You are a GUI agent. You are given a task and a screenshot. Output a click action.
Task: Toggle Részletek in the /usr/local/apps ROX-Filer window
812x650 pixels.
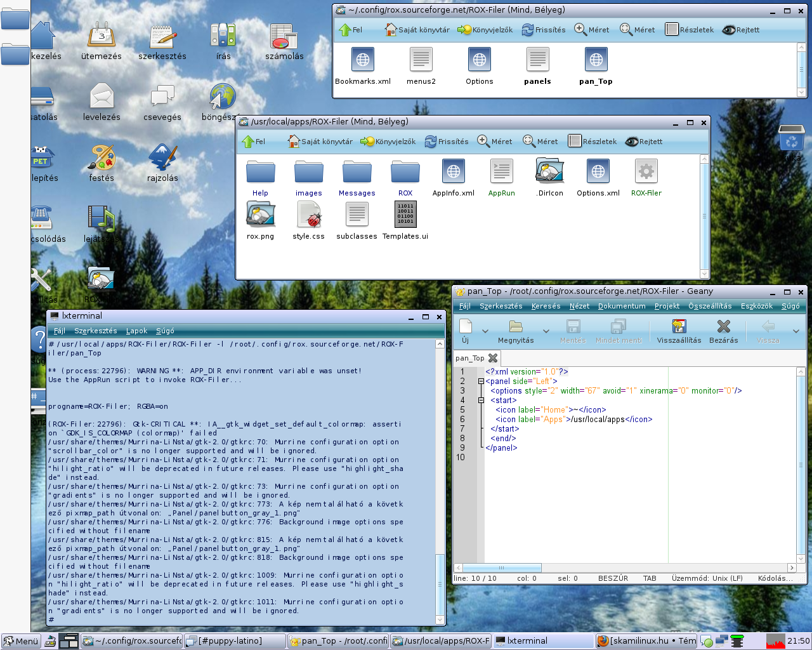tap(593, 142)
